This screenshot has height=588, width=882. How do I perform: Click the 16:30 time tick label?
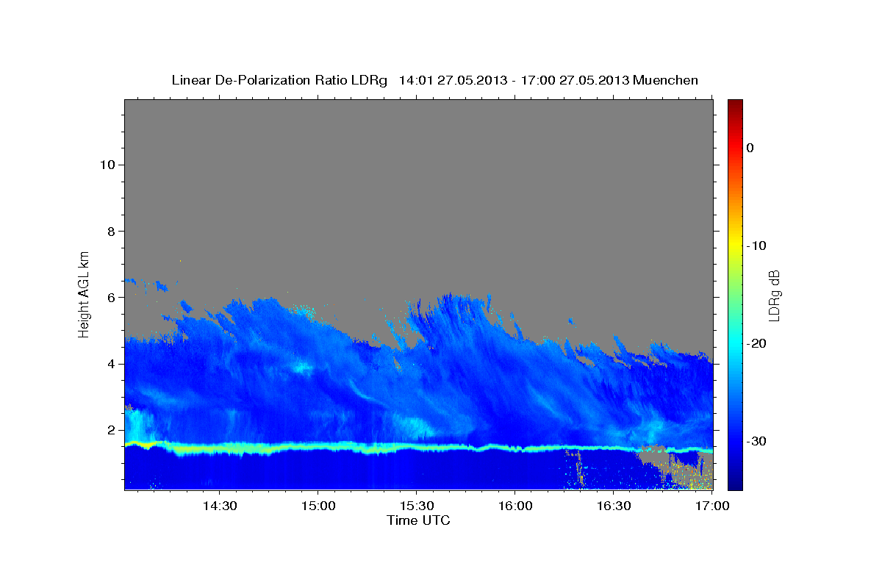[x=613, y=506]
